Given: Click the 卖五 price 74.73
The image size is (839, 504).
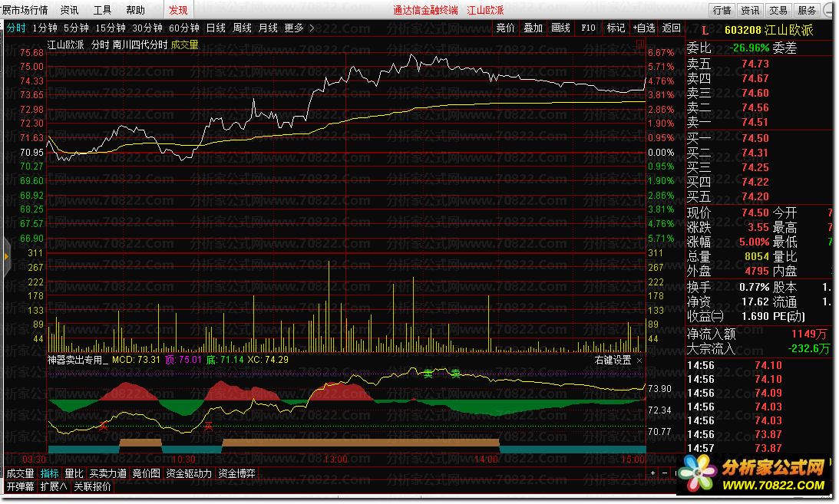Looking at the screenshot, I should (x=755, y=64).
